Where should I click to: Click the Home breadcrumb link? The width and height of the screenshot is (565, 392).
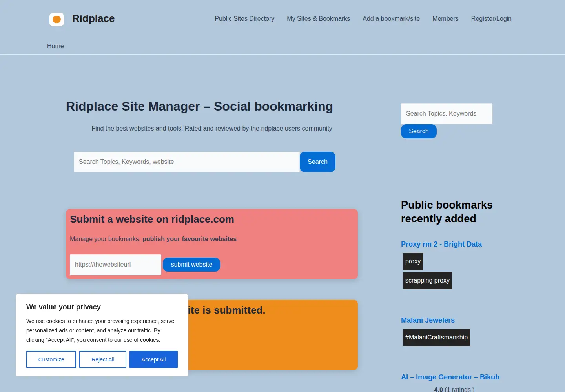click(x=55, y=46)
